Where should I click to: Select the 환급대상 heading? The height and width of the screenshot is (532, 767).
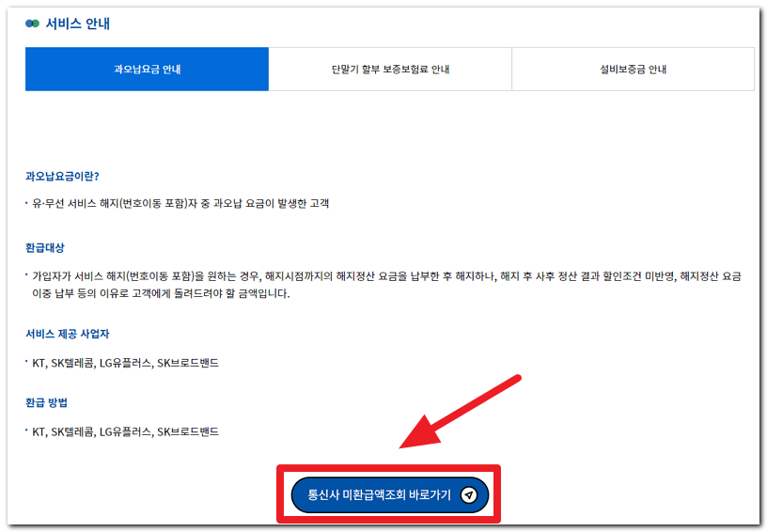click(x=44, y=248)
